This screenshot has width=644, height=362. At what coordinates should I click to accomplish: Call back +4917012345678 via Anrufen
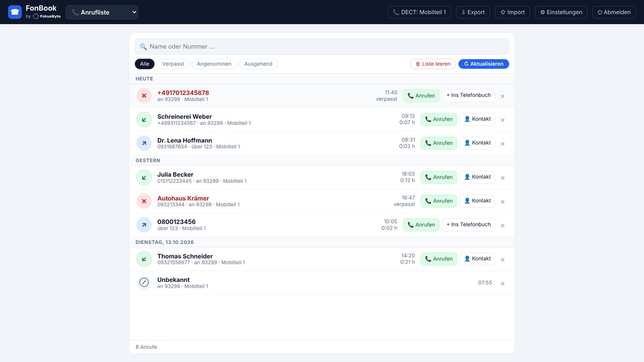pyautogui.click(x=421, y=96)
